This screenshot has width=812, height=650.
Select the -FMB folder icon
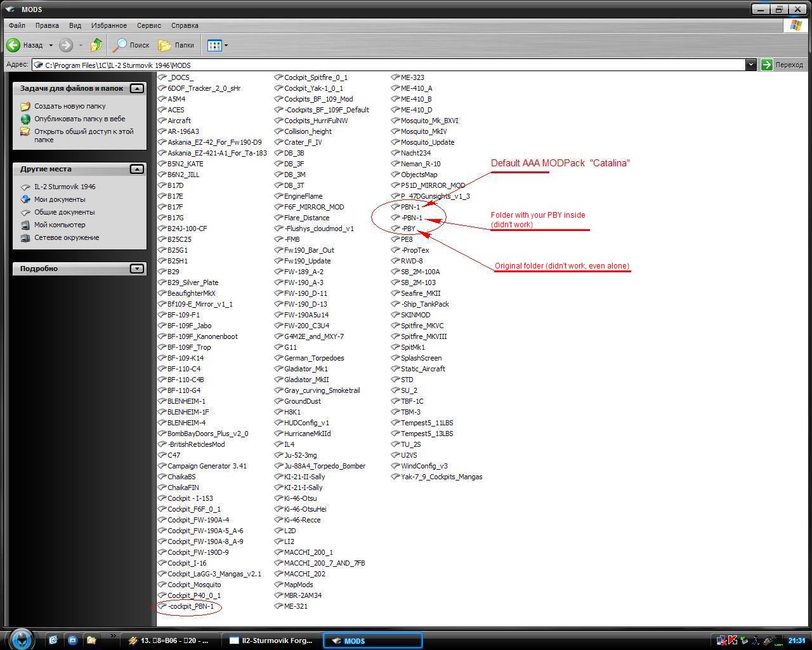coord(278,239)
